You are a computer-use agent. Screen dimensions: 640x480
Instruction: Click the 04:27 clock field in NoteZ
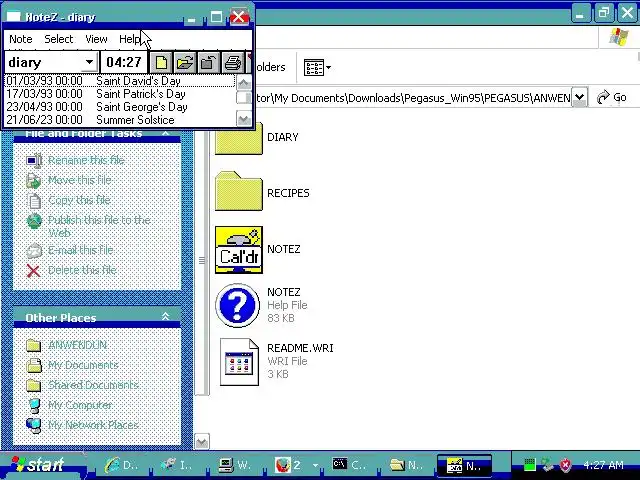pos(124,62)
